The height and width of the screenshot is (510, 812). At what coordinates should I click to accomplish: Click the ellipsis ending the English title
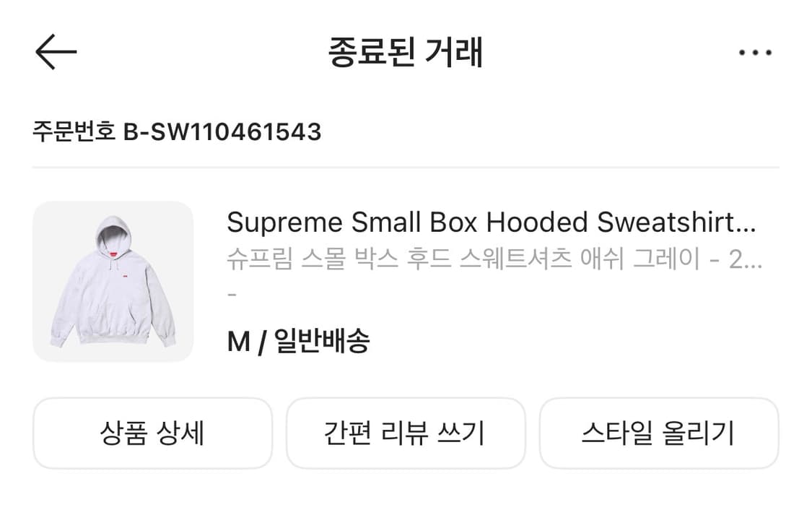tap(748, 224)
